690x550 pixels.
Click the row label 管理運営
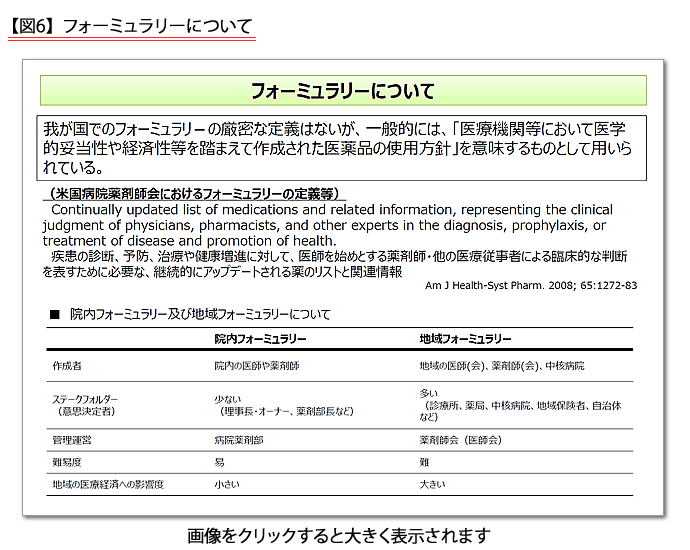[x=72, y=440]
